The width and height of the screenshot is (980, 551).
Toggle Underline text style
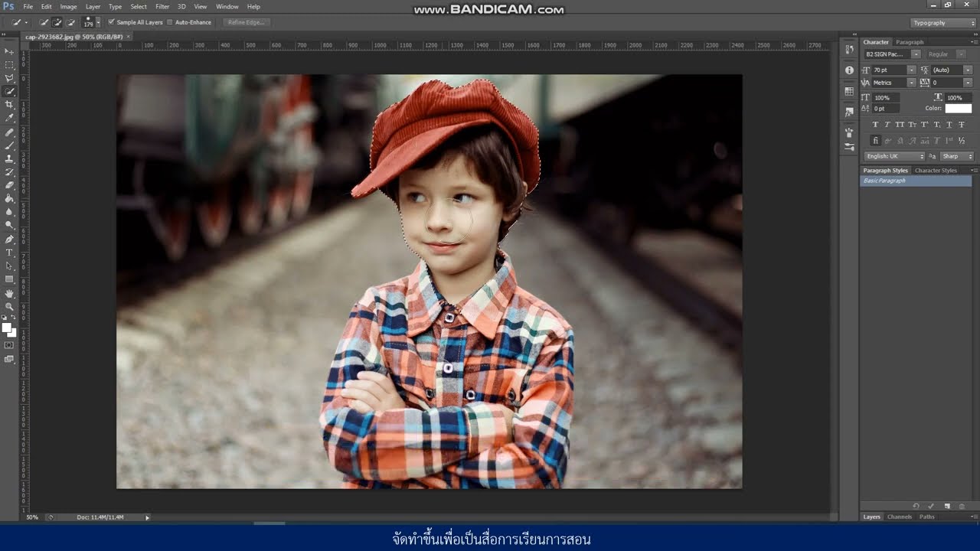(949, 125)
